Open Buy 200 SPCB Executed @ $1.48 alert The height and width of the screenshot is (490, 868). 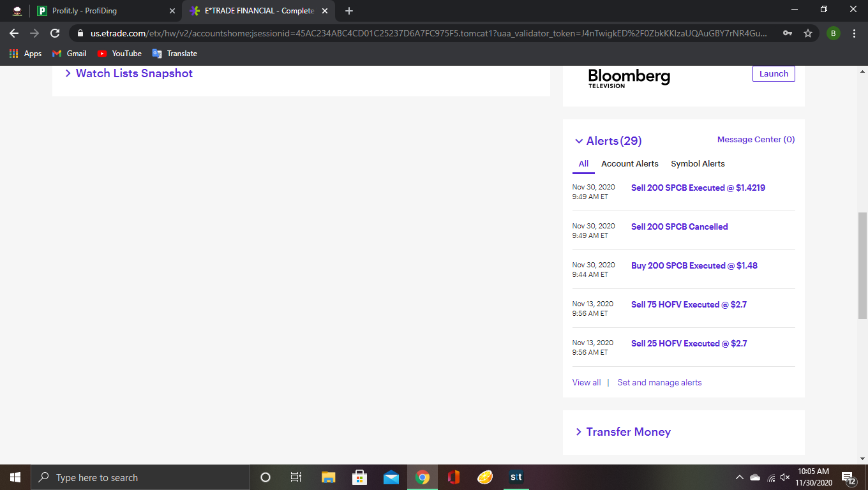tap(694, 265)
